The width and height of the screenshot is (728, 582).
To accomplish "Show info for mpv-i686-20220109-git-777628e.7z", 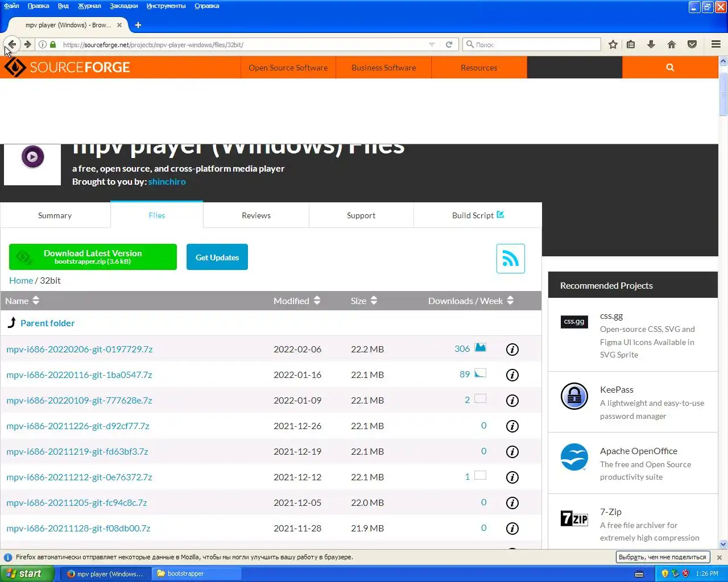I will [512, 401].
